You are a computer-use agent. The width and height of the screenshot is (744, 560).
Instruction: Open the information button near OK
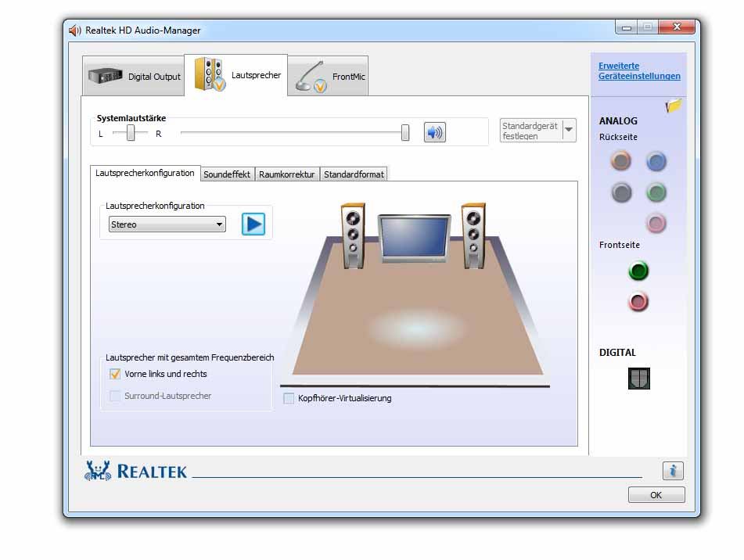(673, 471)
